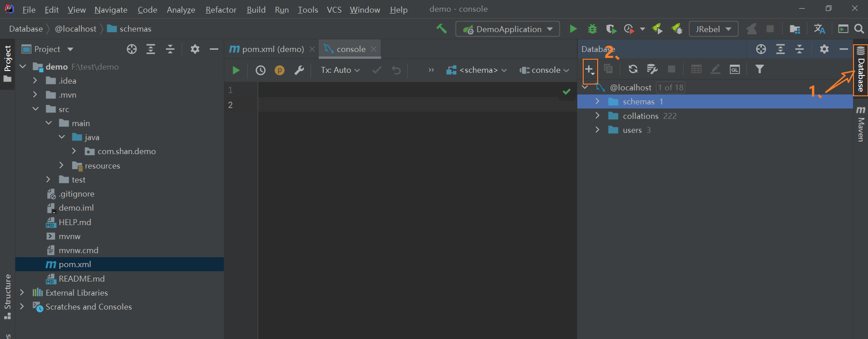Screen dimensions: 868x339
Task: Open the console session dropdown
Action: [x=544, y=70]
